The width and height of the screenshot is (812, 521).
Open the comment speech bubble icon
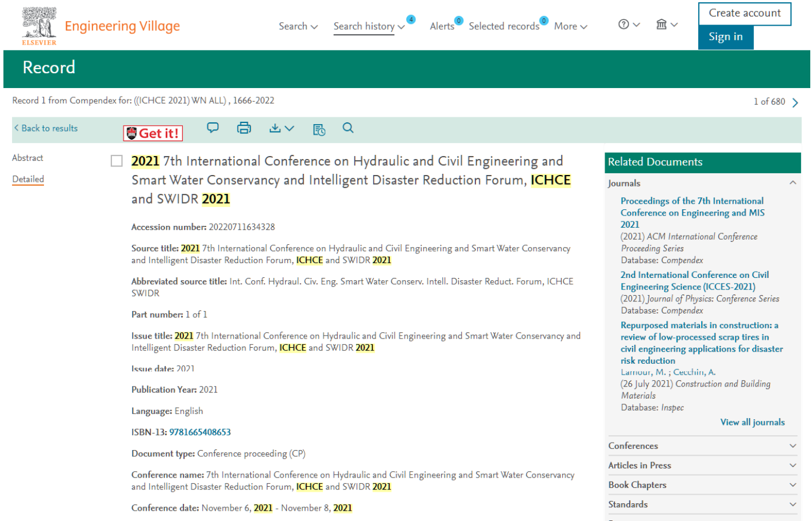pos(213,128)
